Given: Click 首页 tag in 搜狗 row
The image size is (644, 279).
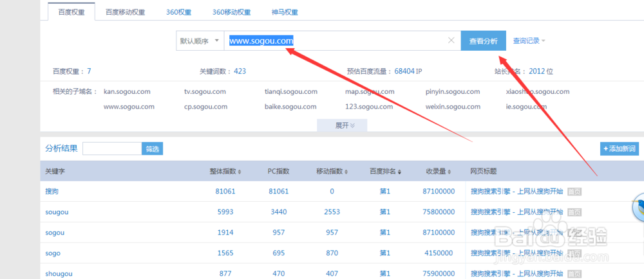Looking at the screenshot, I should click(x=574, y=192).
